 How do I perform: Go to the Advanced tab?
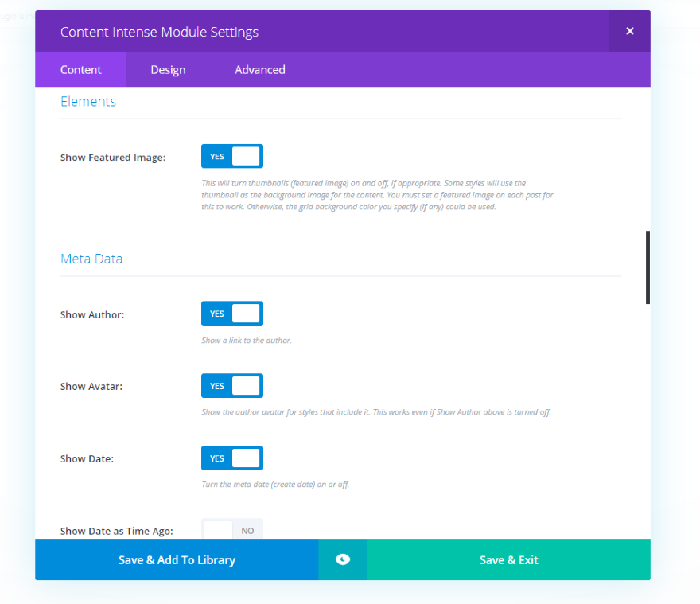pos(259,69)
